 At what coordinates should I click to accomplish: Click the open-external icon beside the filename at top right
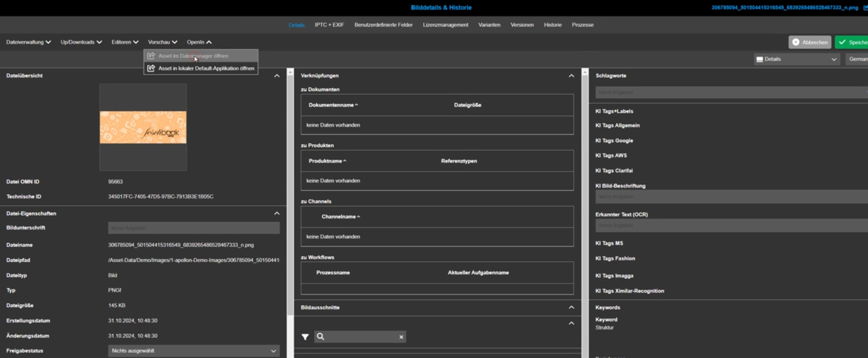click(x=865, y=8)
